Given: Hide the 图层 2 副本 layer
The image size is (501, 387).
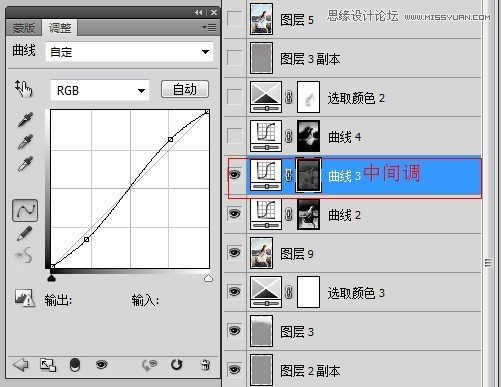Looking at the screenshot, I should click(x=235, y=369).
